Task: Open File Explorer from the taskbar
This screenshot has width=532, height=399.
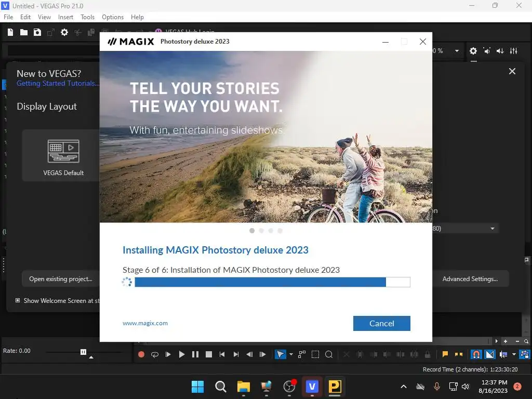Action: [243, 387]
